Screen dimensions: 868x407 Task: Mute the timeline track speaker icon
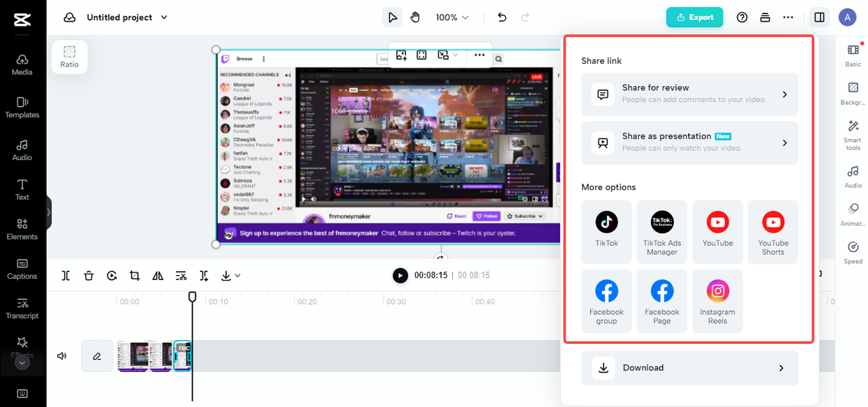click(x=62, y=355)
